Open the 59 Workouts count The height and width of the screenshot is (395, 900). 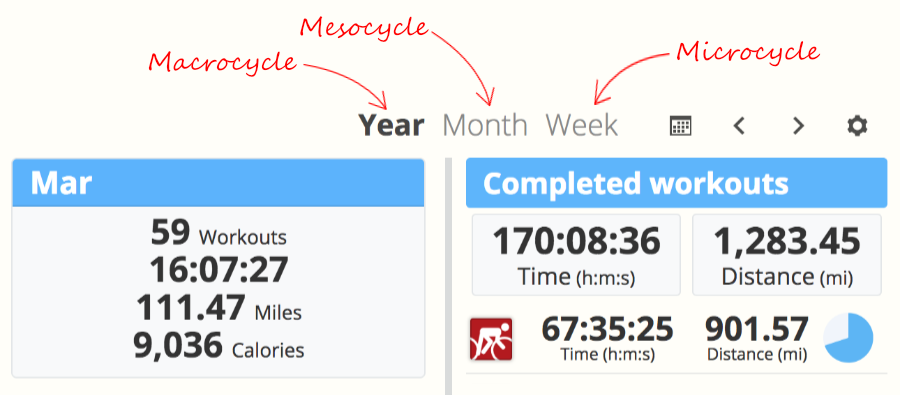point(219,233)
